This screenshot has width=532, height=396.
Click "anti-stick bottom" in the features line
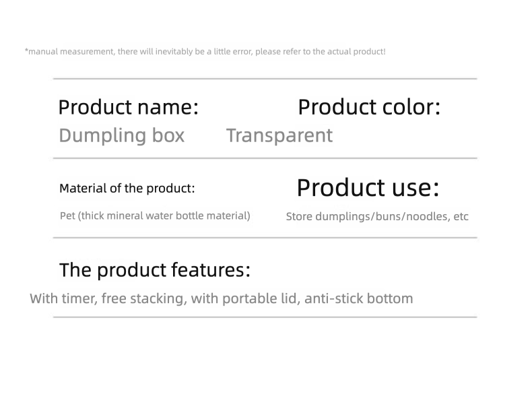point(358,298)
